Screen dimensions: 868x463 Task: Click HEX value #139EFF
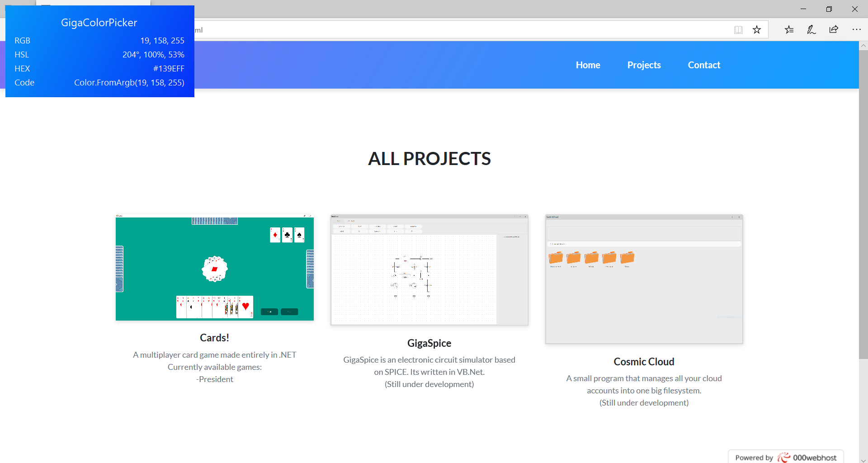[x=169, y=69]
